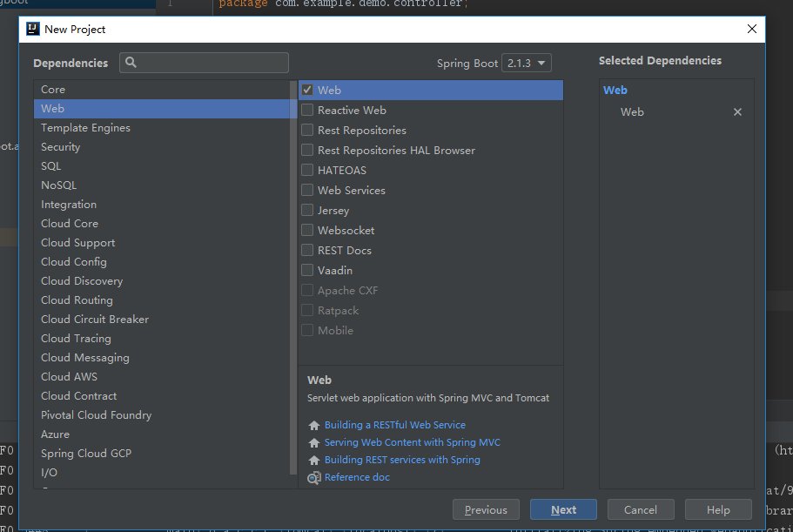Enable the Jersey dependency checkbox
The height and width of the screenshot is (532, 793).
pos(307,210)
